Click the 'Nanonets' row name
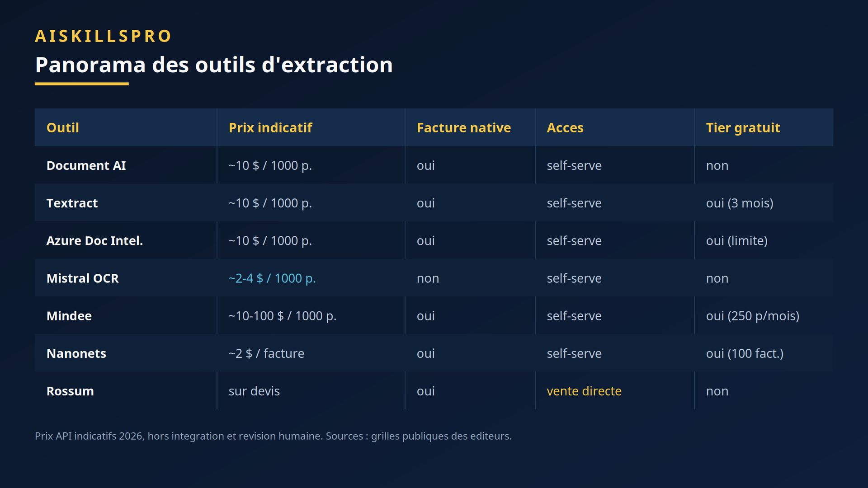The height and width of the screenshot is (488, 868). click(76, 353)
